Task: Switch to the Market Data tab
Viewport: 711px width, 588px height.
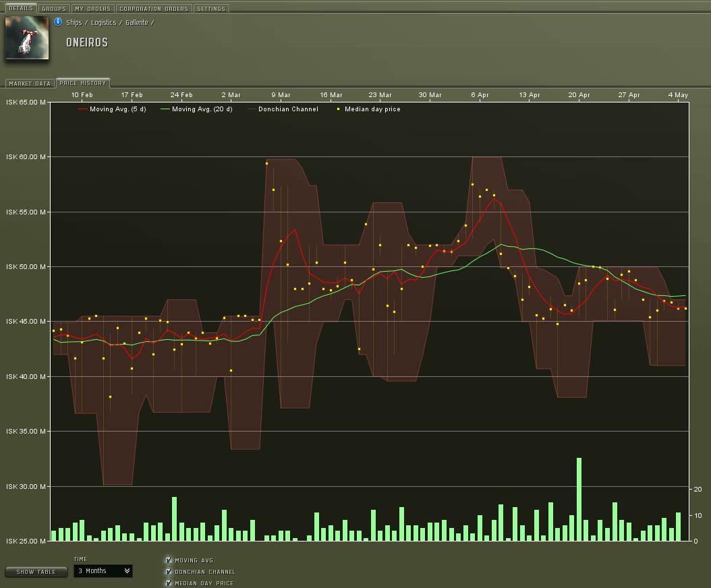Action: 30,84
